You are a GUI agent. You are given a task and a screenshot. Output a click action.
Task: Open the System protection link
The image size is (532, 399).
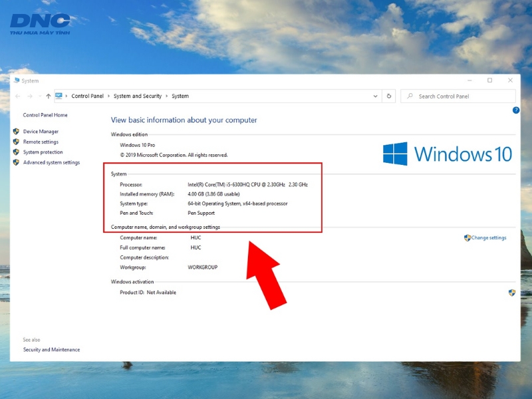43,152
